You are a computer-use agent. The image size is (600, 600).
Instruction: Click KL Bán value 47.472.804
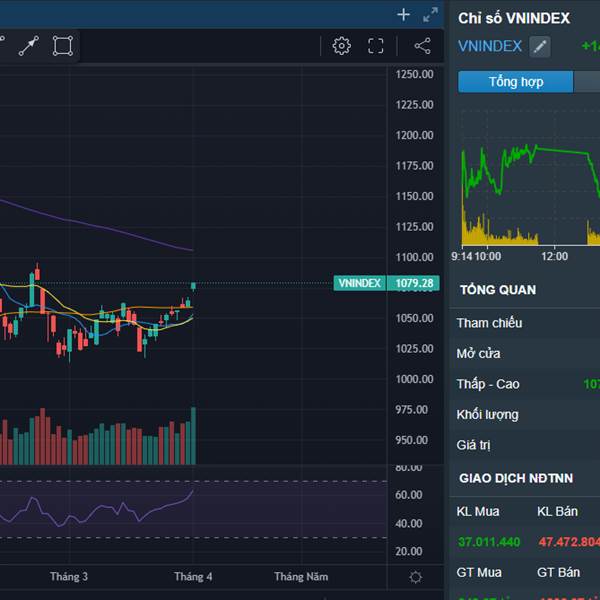click(569, 542)
